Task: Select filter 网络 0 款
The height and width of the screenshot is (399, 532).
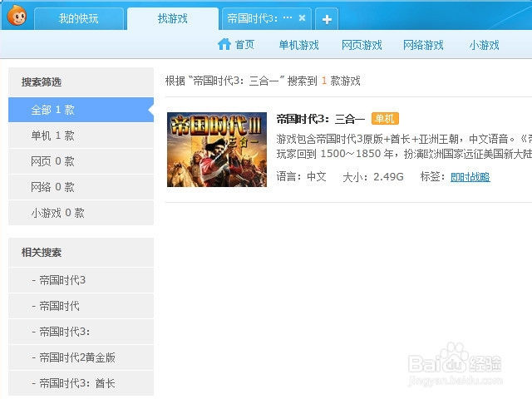Action: click(81, 187)
